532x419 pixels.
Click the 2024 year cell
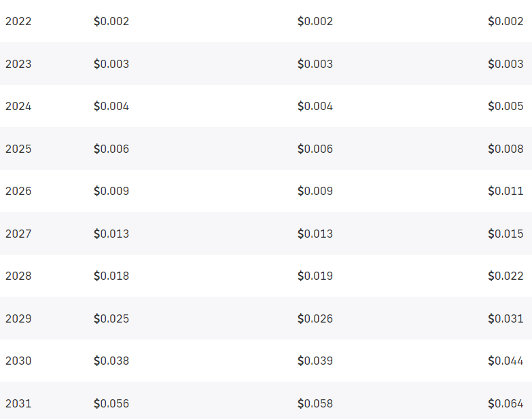tap(18, 106)
